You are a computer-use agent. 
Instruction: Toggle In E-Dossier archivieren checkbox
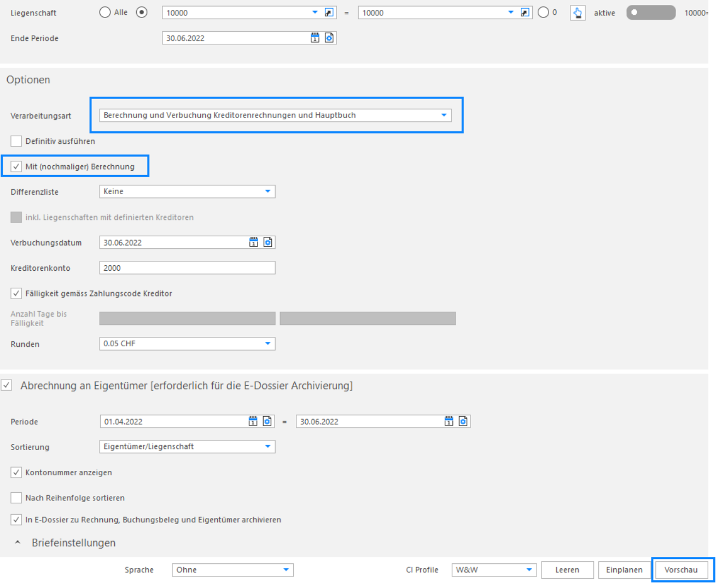click(16, 520)
